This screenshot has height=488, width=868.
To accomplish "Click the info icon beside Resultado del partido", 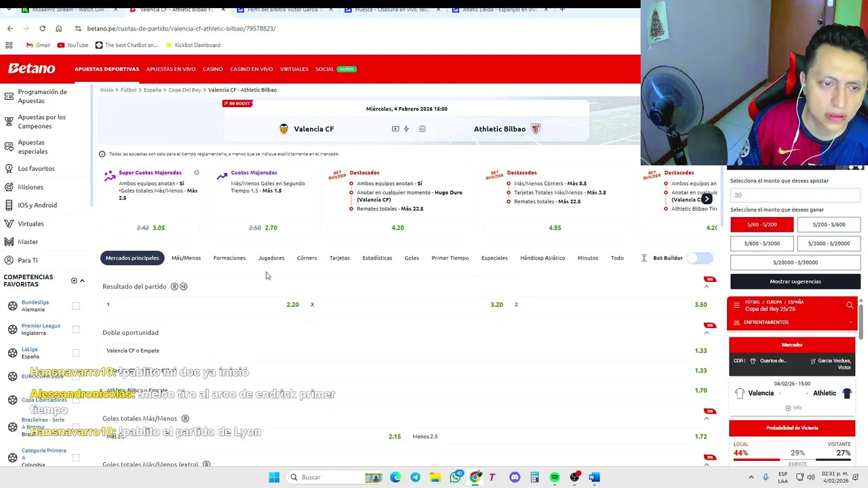I will [x=174, y=287].
